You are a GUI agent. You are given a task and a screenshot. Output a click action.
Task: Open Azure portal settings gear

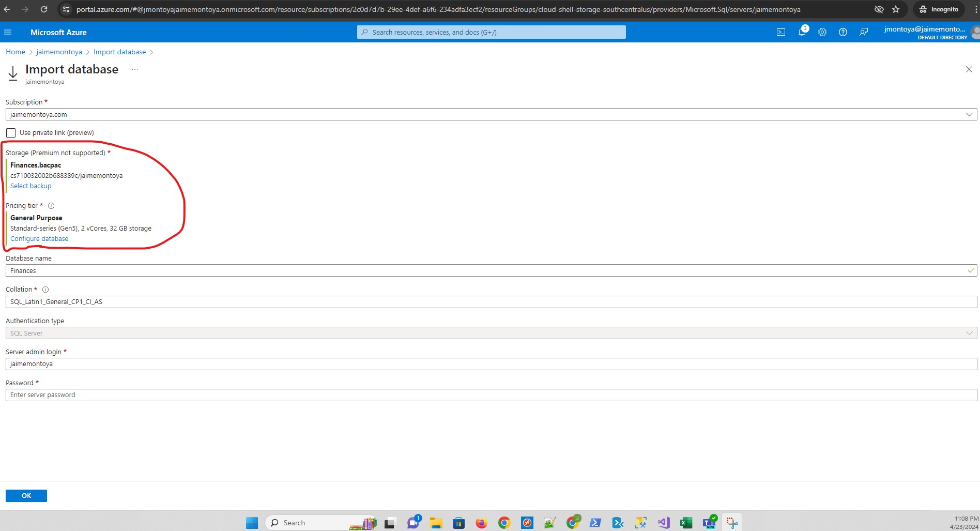[822, 32]
